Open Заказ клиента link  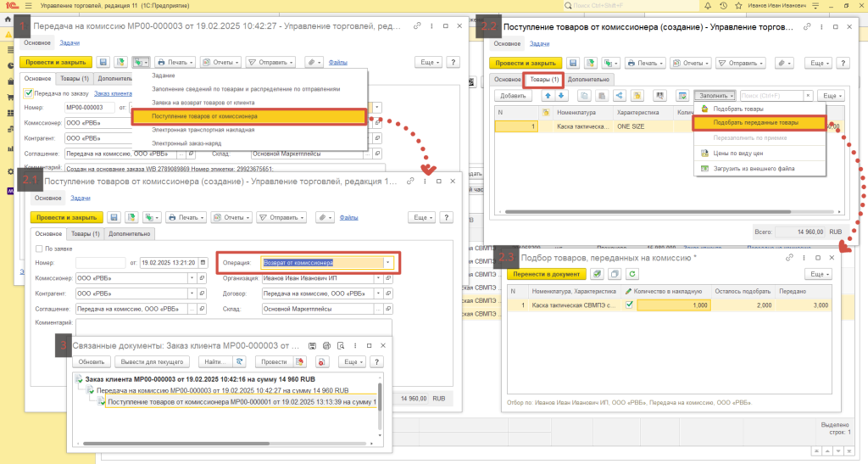(x=113, y=93)
